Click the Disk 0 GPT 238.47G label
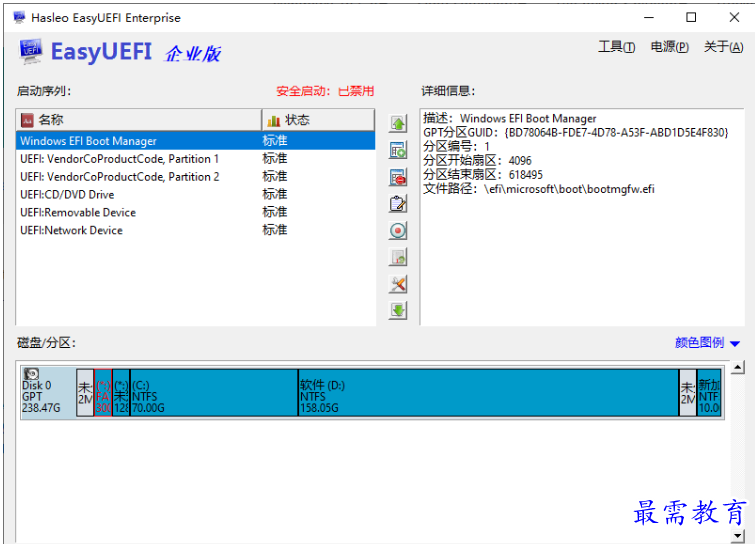 click(x=41, y=397)
